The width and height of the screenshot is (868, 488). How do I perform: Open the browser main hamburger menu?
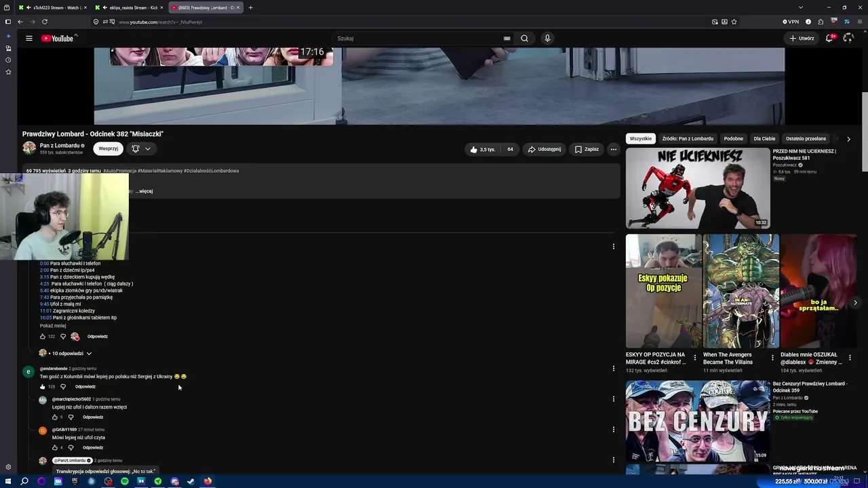(860, 22)
